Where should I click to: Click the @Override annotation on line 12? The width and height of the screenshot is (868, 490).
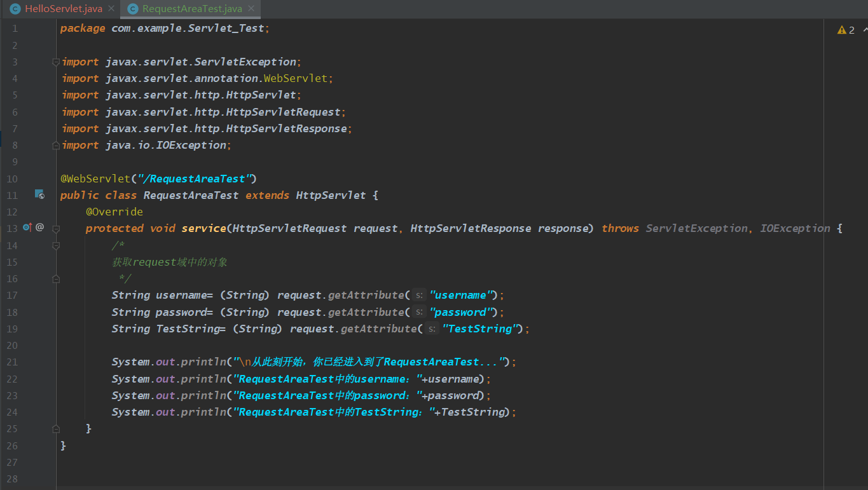point(114,212)
